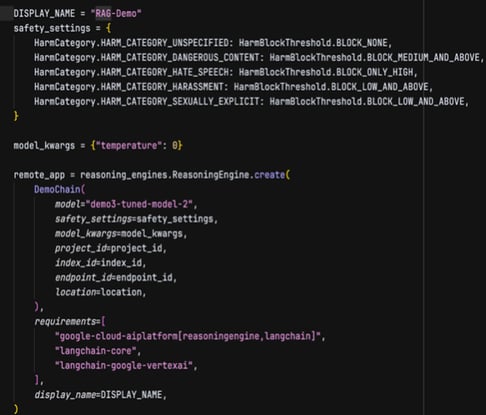The image size is (486, 415).
Task: Click HARM_CATEGORY_SEXUALLY_EXPLICIT key
Action: 180,102
